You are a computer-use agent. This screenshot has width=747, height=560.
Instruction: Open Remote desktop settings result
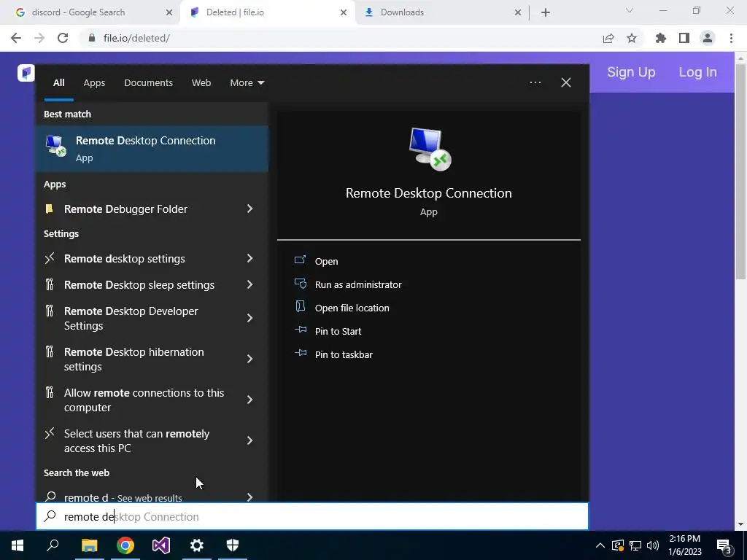pyautogui.click(x=124, y=259)
